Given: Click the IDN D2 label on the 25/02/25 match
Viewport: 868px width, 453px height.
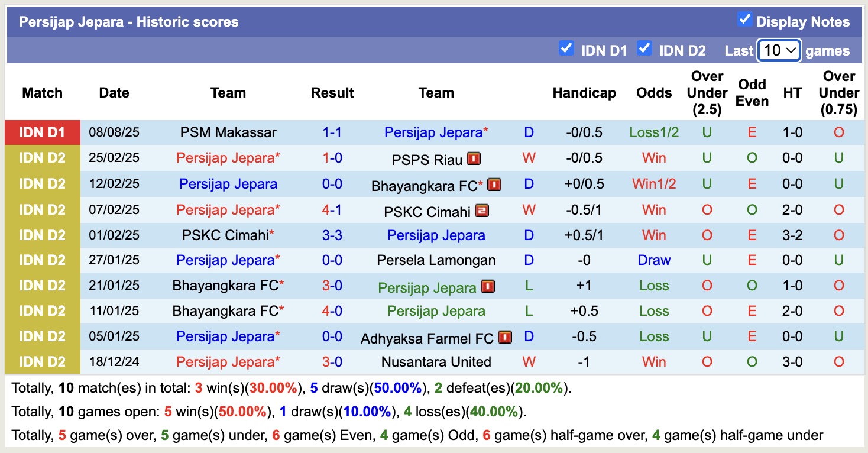Looking at the screenshot, I should click(42, 158).
